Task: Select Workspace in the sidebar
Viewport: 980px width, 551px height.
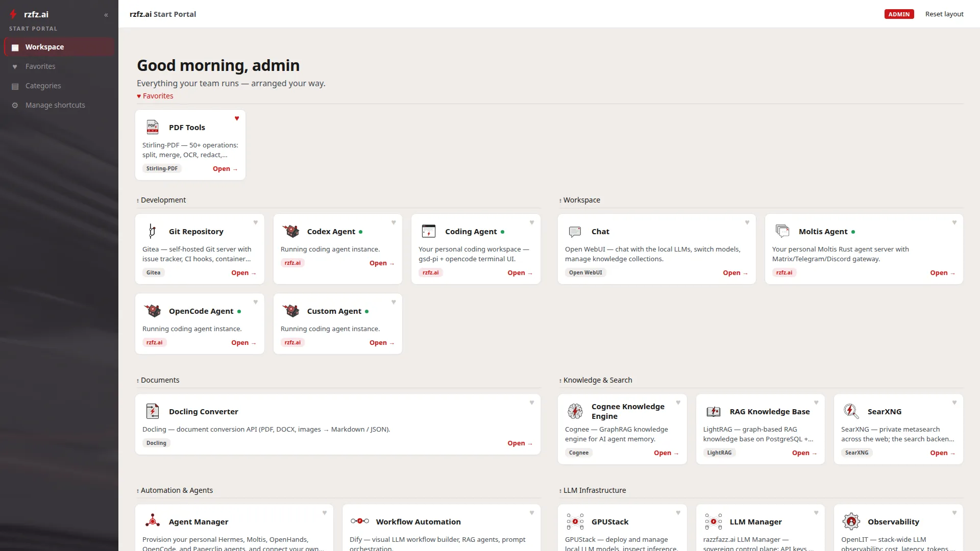Action: [x=59, y=47]
